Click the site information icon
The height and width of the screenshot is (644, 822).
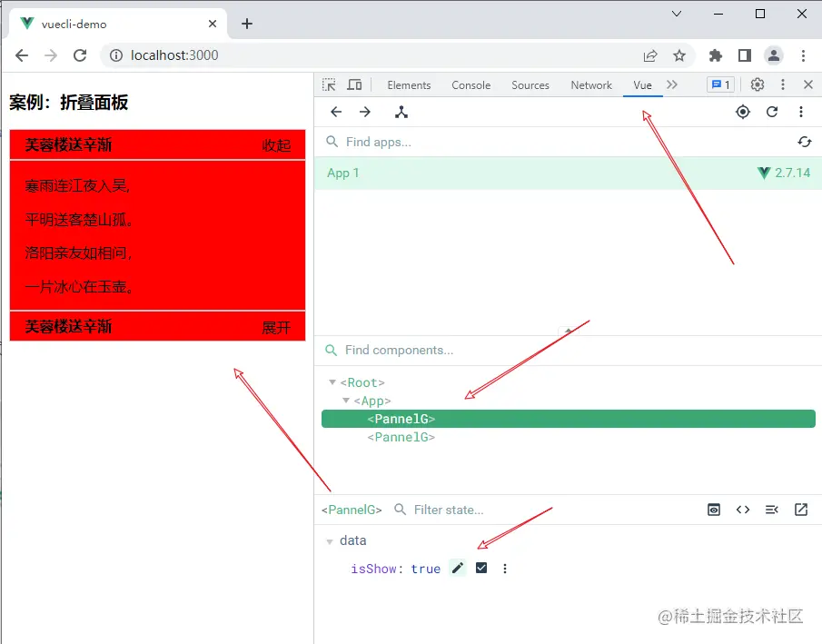116,55
